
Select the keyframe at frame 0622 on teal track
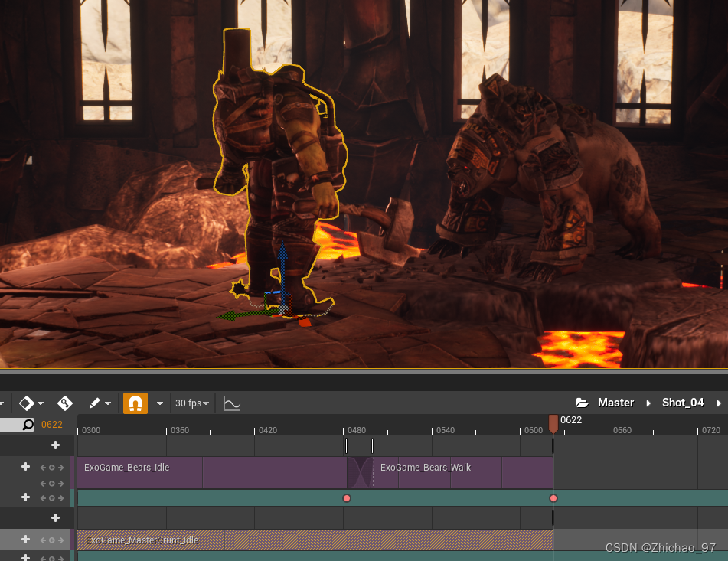pyautogui.click(x=553, y=498)
